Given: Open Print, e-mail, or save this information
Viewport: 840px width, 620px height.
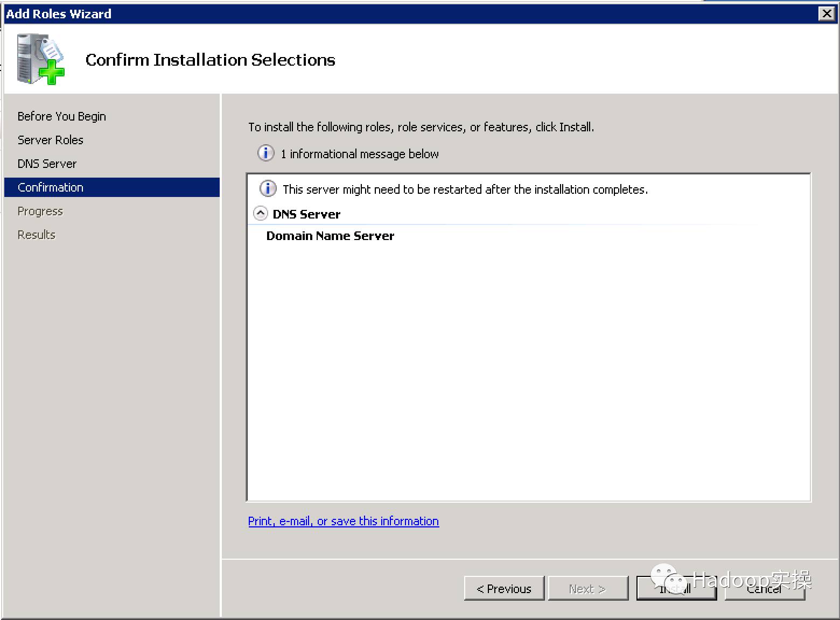Looking at the screenshot, I should pos(343,521).
